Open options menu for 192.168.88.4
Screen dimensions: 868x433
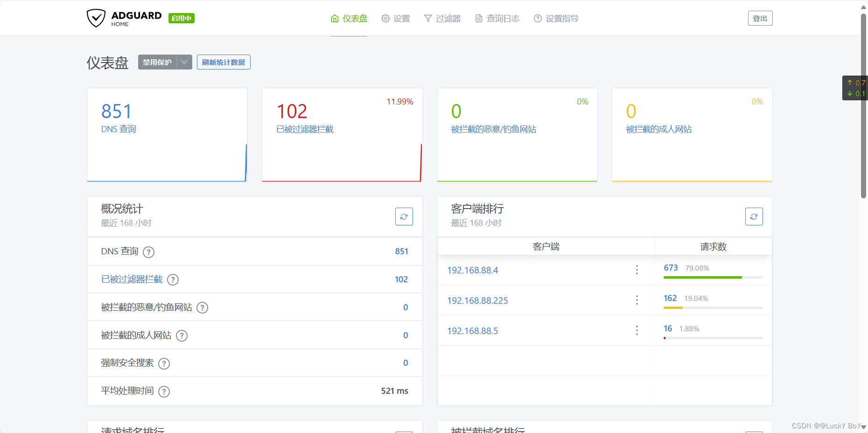637,270
